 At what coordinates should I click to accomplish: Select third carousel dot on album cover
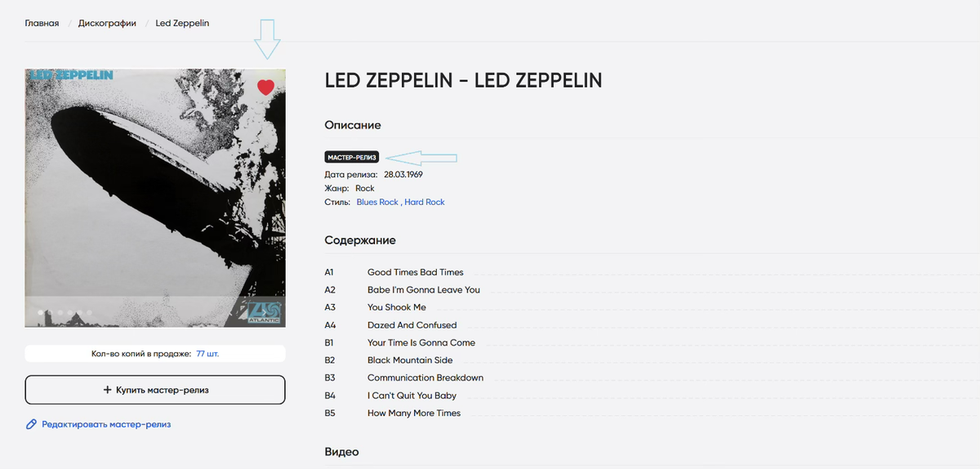[60, 312]
